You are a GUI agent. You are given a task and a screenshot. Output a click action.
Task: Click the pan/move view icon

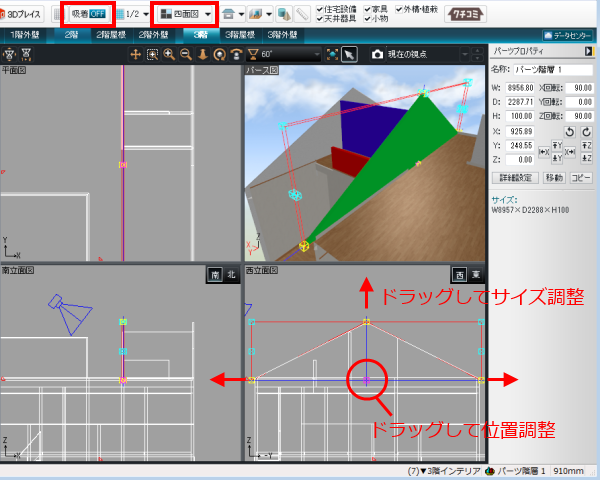(x=135, y=53)
